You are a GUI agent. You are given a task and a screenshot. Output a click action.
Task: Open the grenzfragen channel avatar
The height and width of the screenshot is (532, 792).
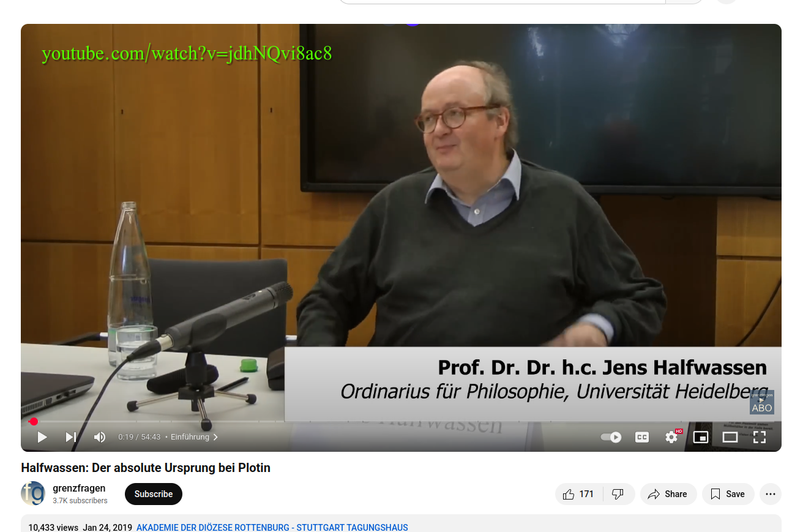point(33,493)
